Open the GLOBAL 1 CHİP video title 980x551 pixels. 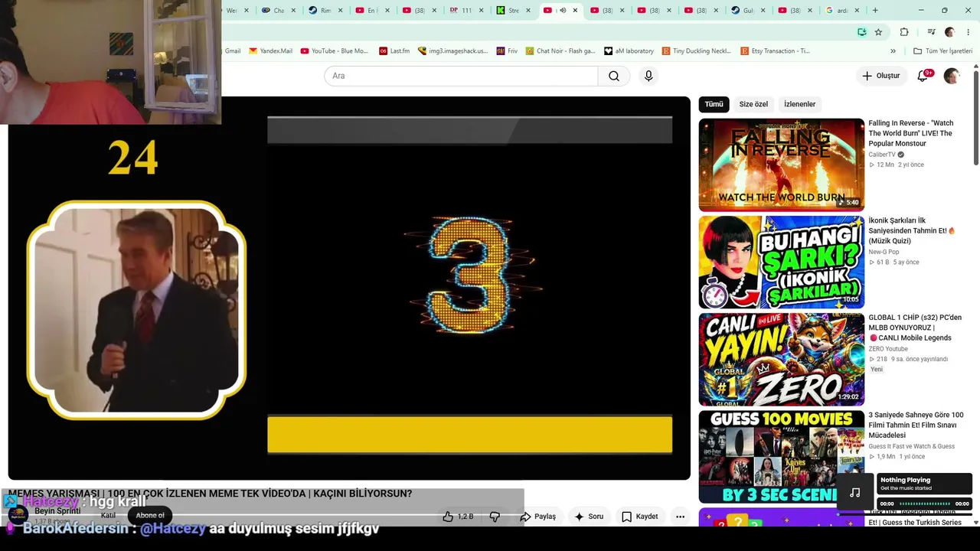click(x=914, y=328)
